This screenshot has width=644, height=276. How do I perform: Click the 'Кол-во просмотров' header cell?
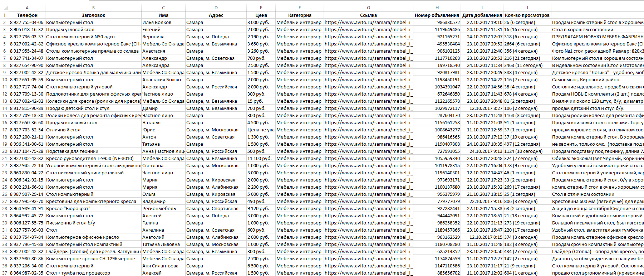[527, 15]
